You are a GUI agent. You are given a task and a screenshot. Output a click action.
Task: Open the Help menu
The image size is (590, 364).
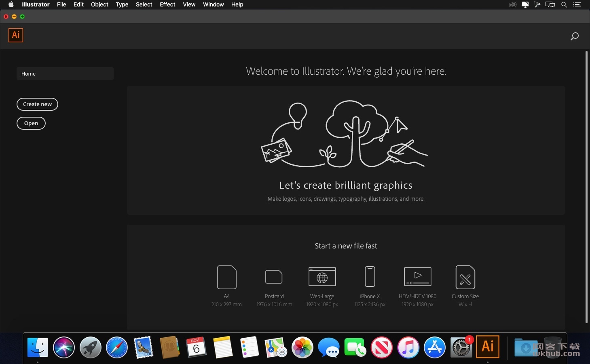[237, 4]
